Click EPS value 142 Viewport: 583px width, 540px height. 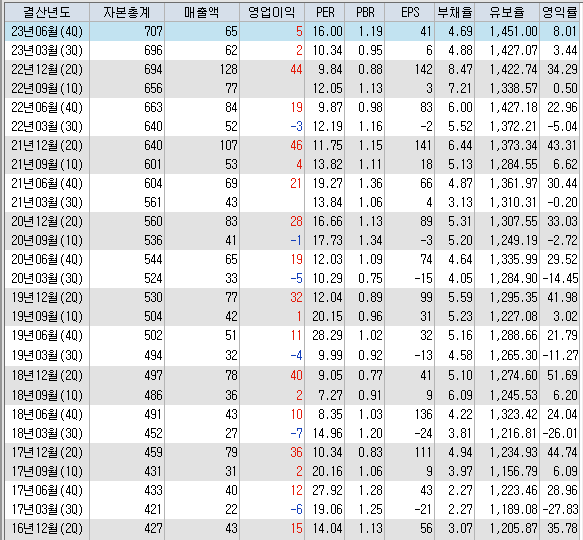[x=423, y=69]
